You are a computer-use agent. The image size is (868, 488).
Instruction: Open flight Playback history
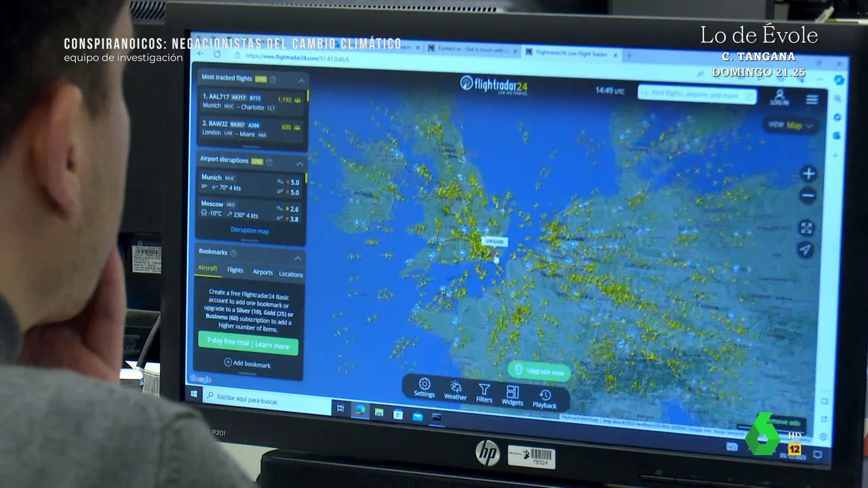[x=545, y=399]
